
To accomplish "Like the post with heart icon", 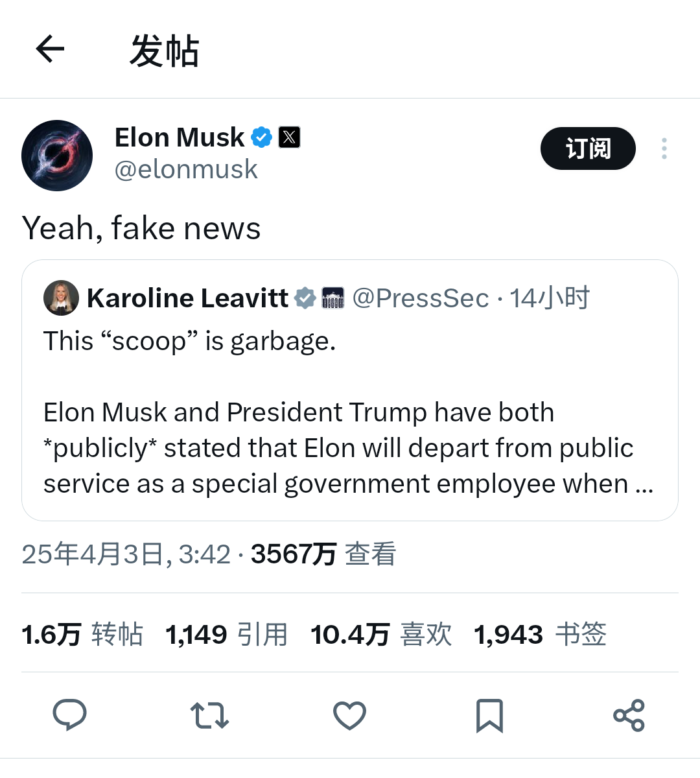I will pyautogui.click(x=349, y=715).
